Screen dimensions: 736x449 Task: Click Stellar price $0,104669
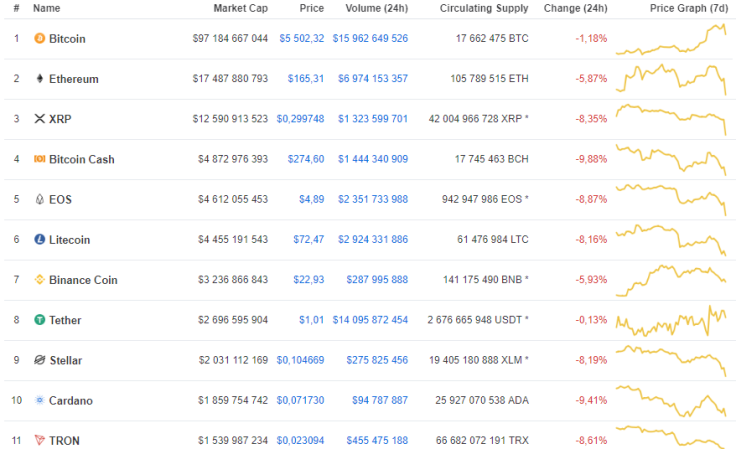click(x=300, y=360)
